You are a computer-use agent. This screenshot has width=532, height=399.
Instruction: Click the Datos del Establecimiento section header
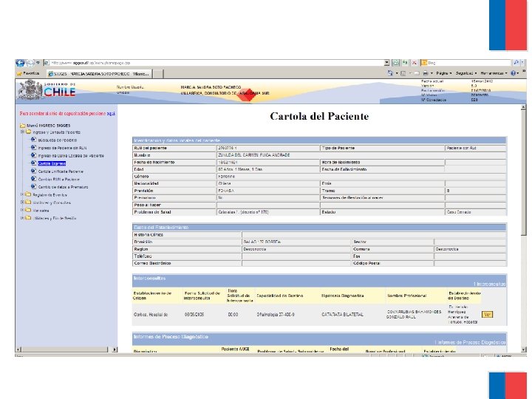(319, 228)
